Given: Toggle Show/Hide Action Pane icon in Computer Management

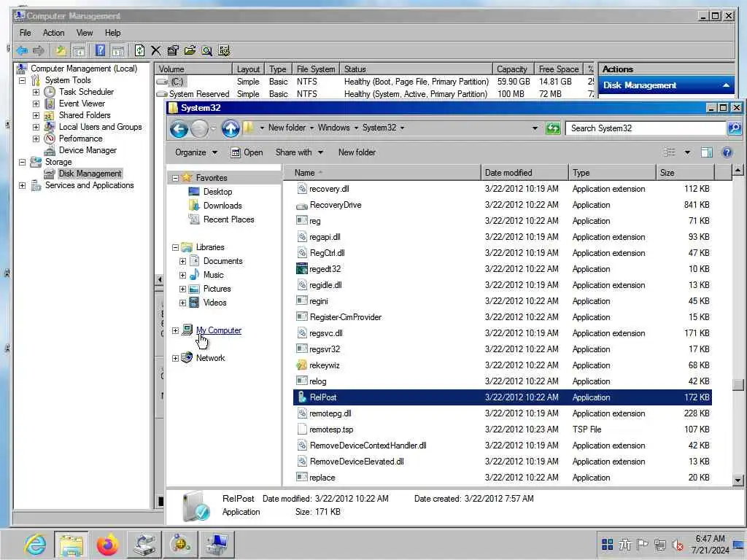Looking at the screenshot, I should click(117, 50).
